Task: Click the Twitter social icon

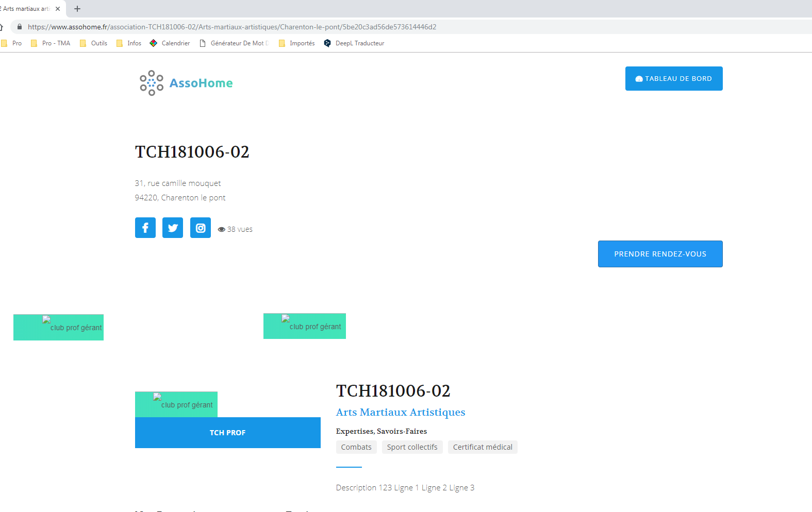Action: click(x=173, y=228)
